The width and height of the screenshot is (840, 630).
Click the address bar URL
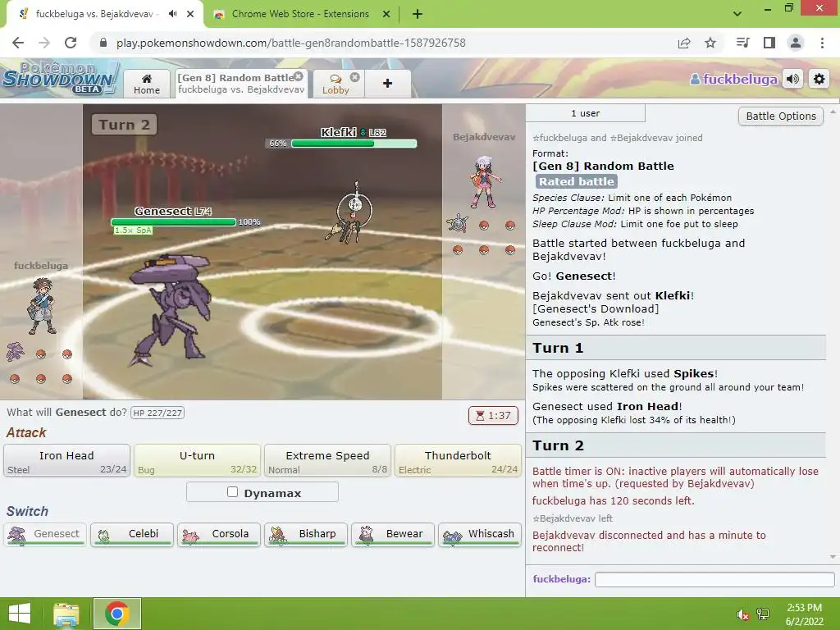[x=291, y=43]
